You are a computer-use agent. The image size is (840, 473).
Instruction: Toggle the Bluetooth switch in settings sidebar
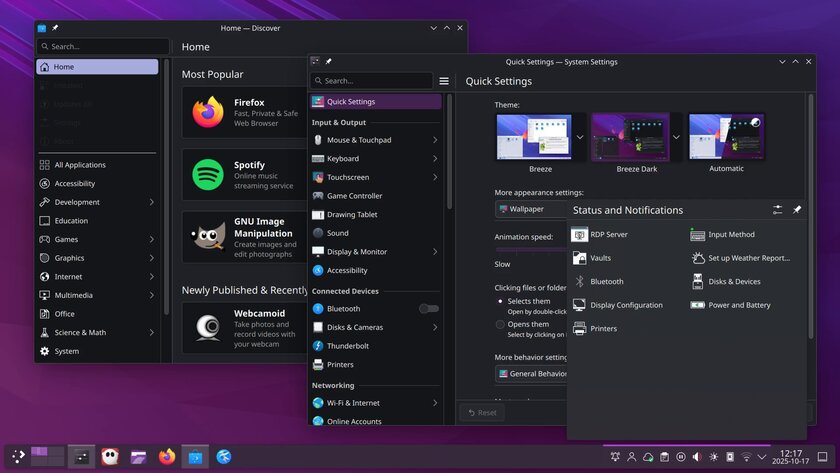click(x=429, y=309)
